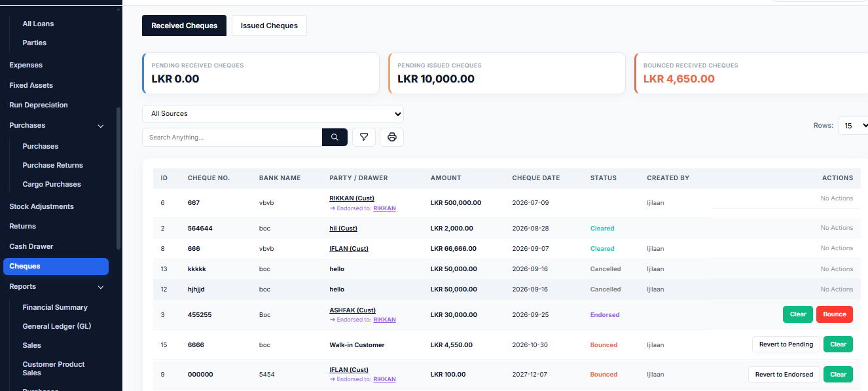868x391 pixels.
Task: Open the Rows per page dropdown
Action: coord(854,126)
